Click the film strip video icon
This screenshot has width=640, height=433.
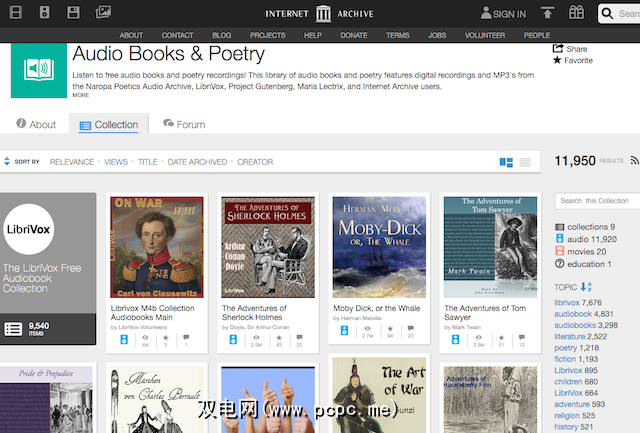16,13
